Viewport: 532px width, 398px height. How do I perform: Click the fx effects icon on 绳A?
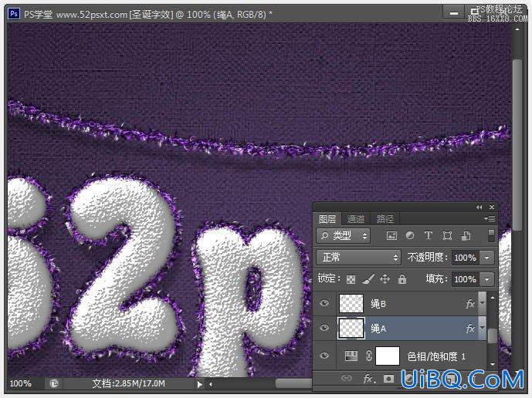[x=470, y=328]
